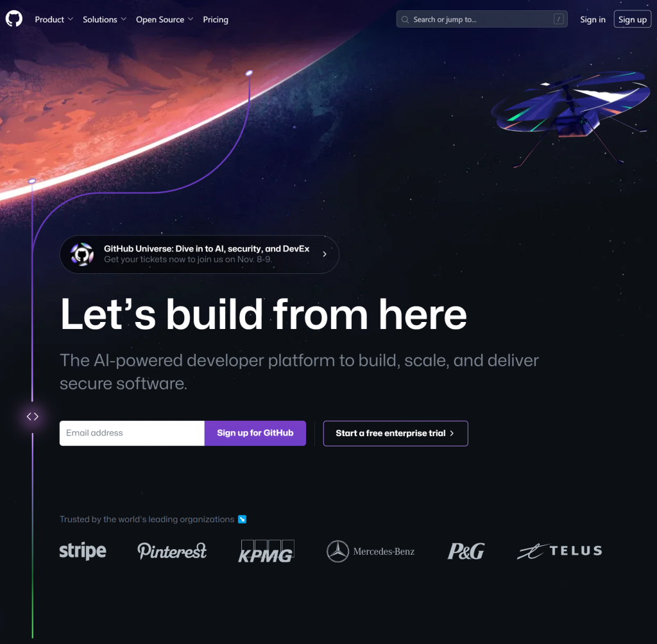
Task: Click the GitHub Universe badge icon
Action: click(82, 255)
